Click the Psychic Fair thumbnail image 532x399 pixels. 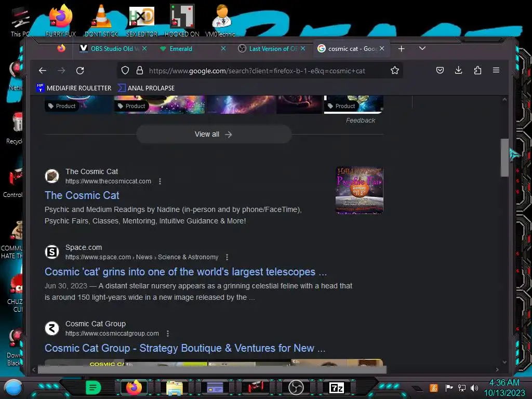pos(360,190)
